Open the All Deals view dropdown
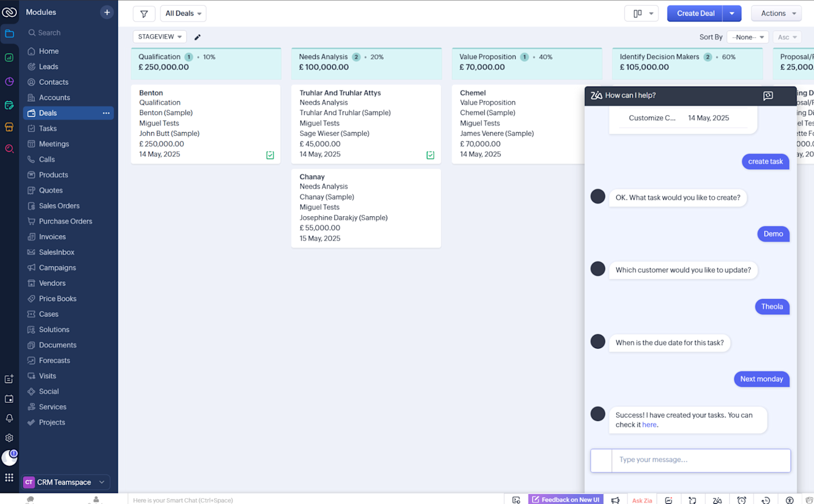Viewport: 814px width, 504px height. [183, 13]
